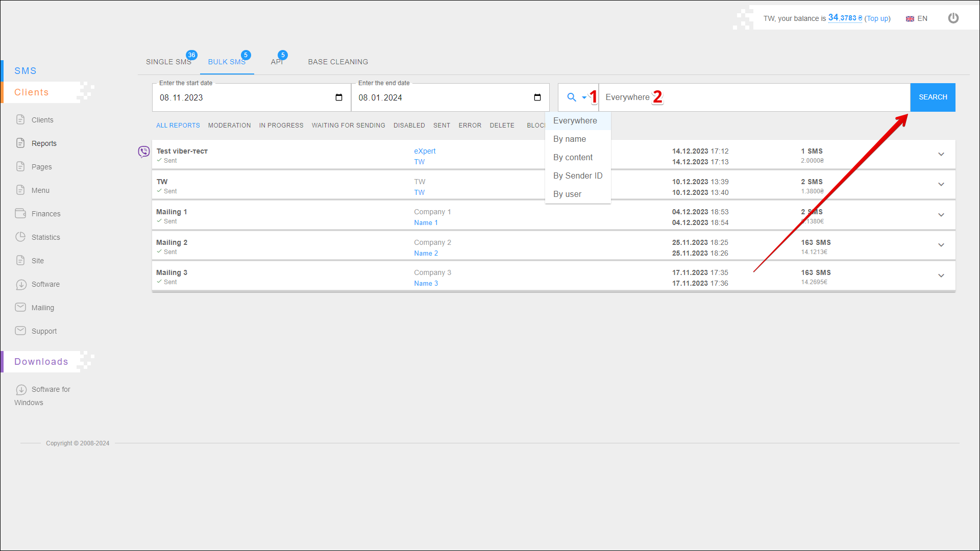
Task: Open the magnifier search scope dropdown
Action: coord(577,97)
